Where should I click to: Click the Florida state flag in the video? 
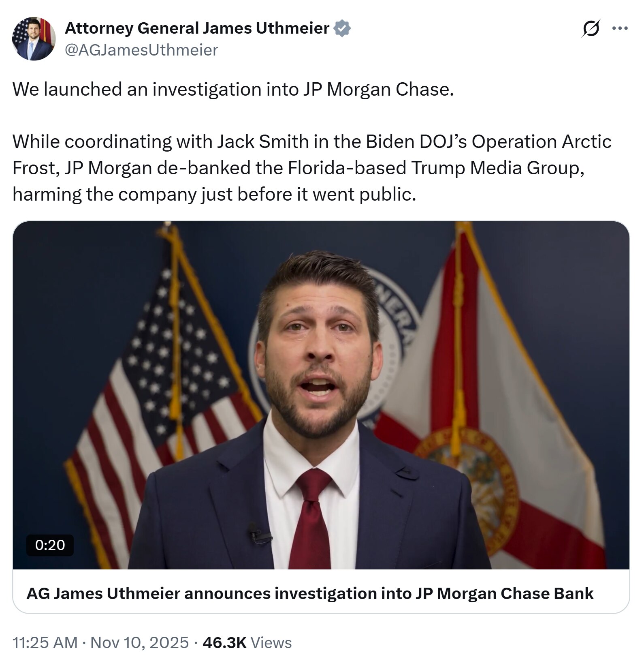[x=506, y=405]
